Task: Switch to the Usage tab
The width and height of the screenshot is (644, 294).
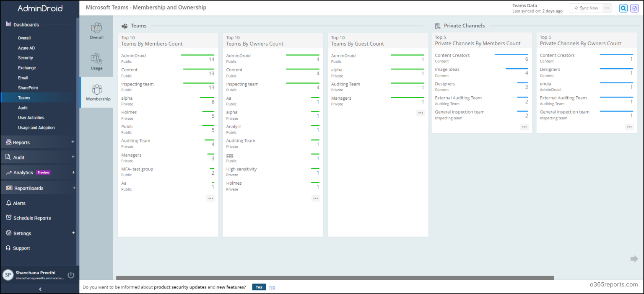Action: pos(96,62)
